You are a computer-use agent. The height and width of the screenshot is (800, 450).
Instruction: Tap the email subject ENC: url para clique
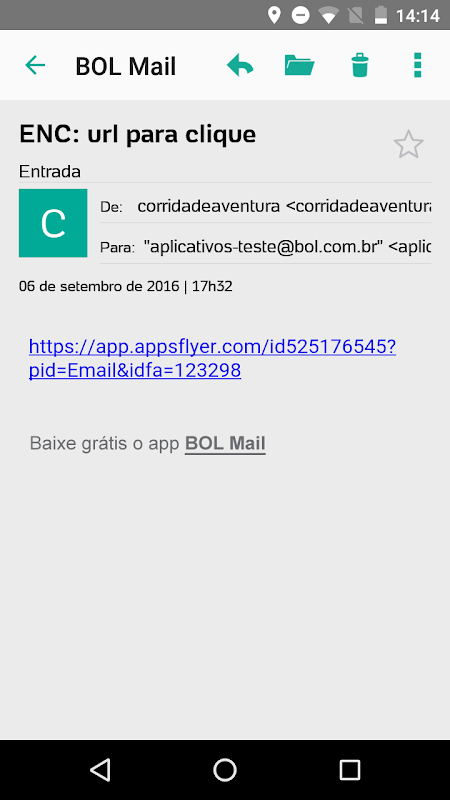click(137, 134)
